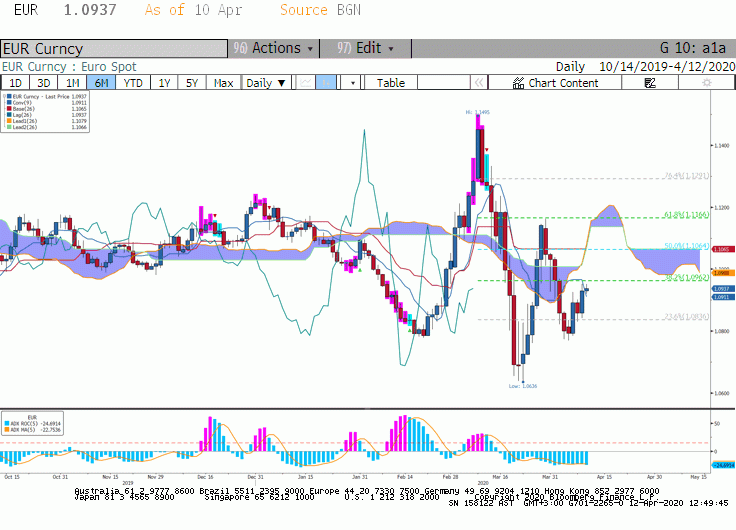The width and height of the screenshot is (736, 530).
Task: Open the Actions dropdown menu
Action: (274, 48)
